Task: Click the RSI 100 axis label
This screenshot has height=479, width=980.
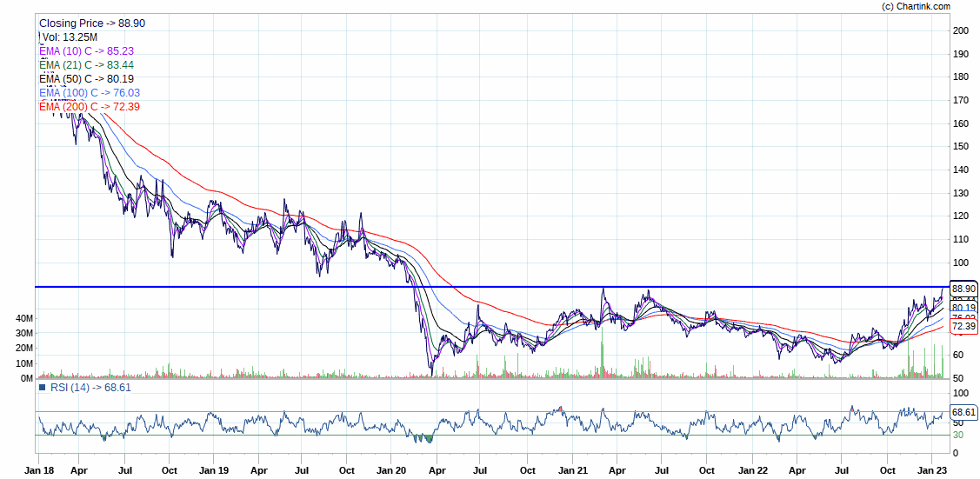Action: (960, 394)
